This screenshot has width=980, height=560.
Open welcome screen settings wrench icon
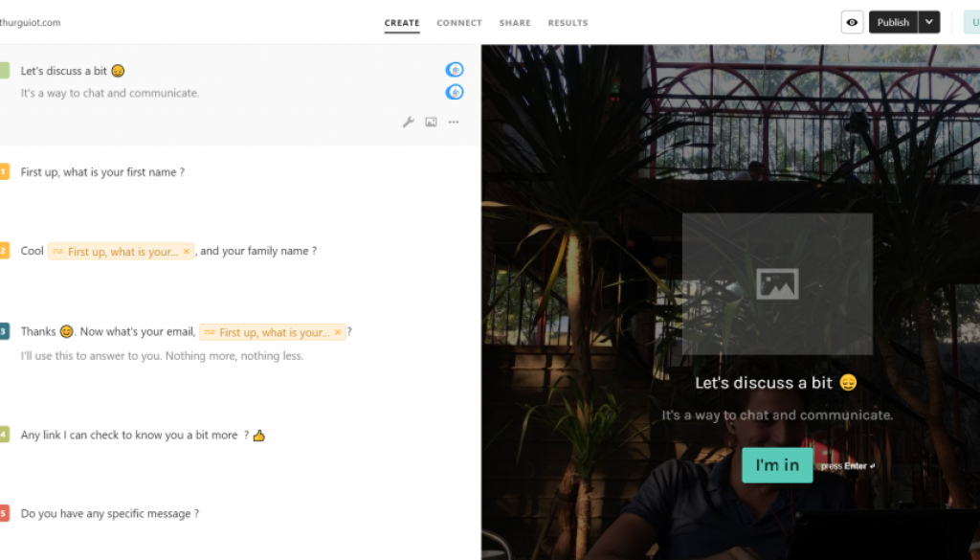408,122
